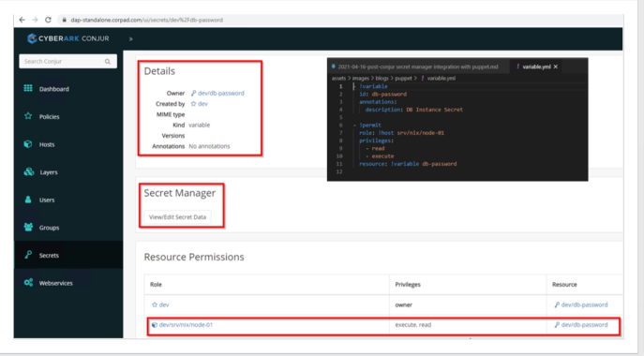Open the dev role link in the permissions table
644x356 pixels.
click(164, 304)
